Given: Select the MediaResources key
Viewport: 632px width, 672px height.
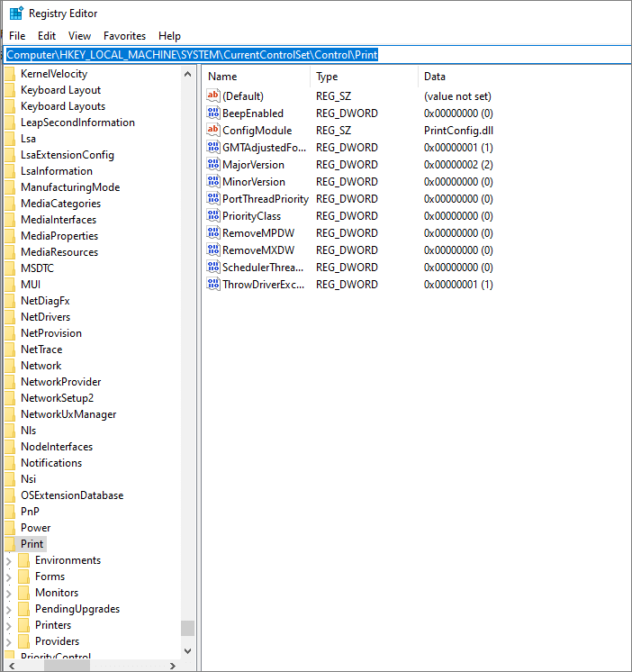Looking at the screenshot, I should click(x=59, y=252).
